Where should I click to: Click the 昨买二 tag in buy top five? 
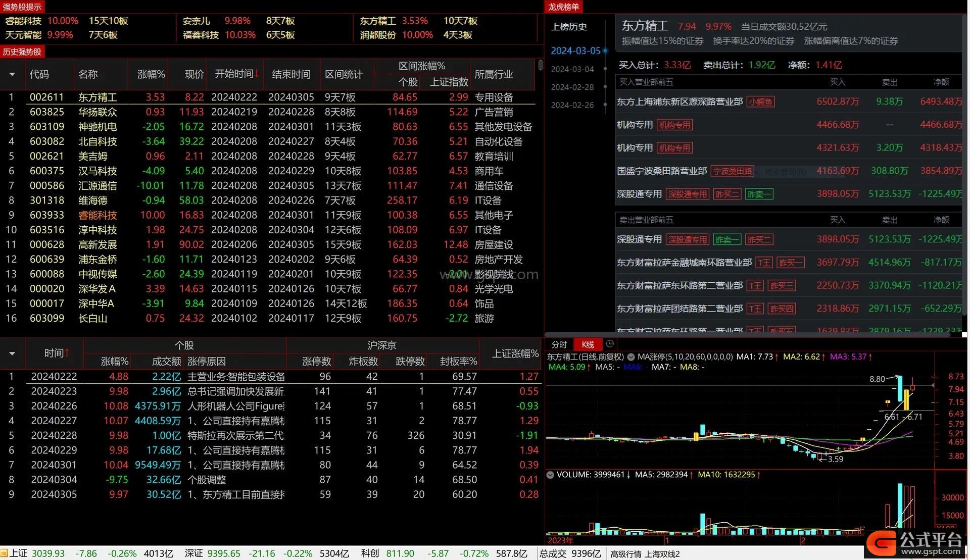[727, 194]
